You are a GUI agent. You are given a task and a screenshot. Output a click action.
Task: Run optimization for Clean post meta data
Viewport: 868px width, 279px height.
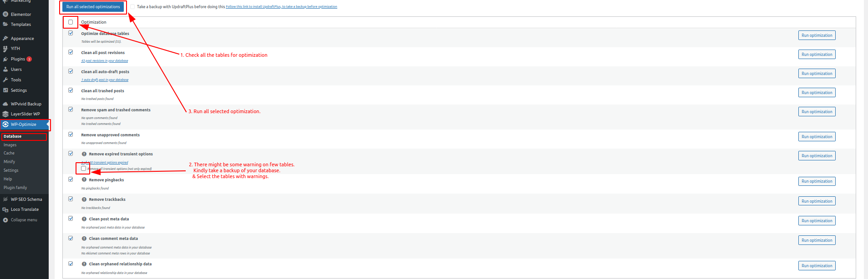click(x=817, y=221)
